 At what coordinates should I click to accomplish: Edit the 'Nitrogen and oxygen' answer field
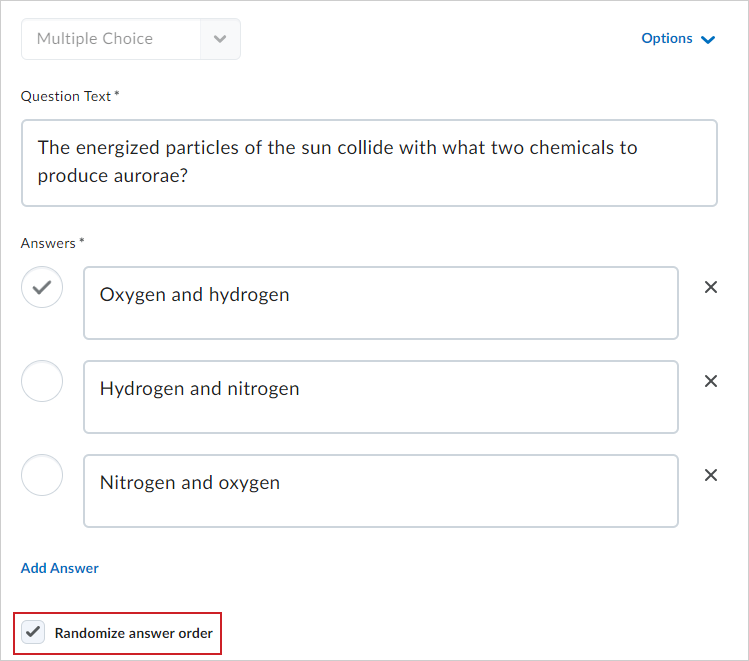point(381,491)
